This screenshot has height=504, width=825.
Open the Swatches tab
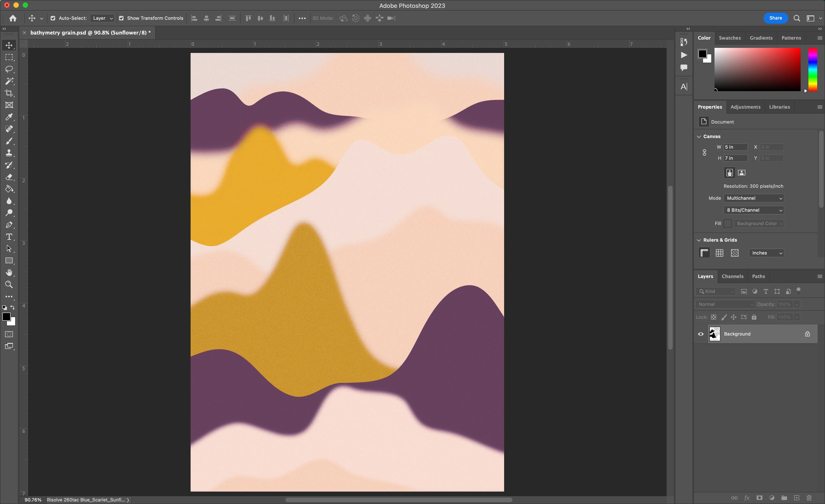pos(729,38)
